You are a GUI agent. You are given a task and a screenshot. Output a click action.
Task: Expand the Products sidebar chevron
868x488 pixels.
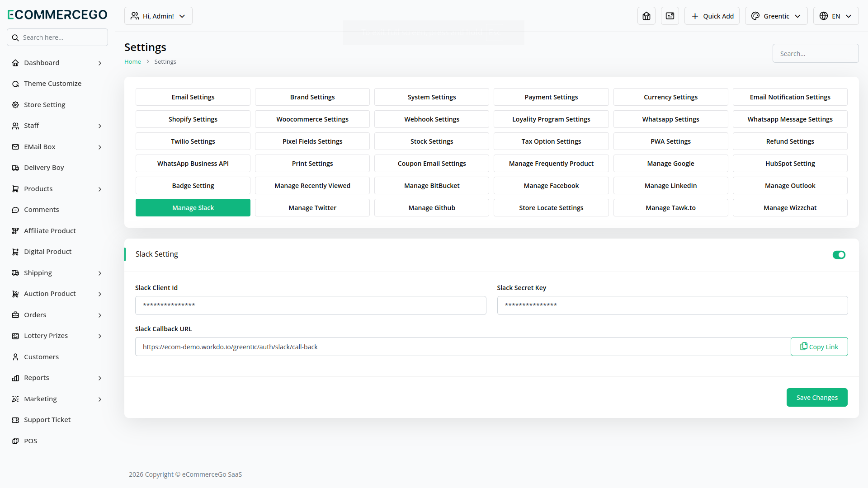point(100,189)
